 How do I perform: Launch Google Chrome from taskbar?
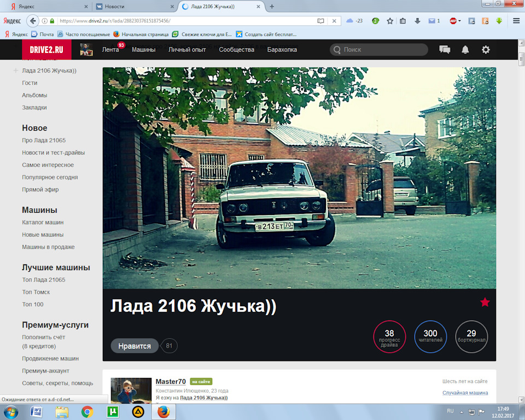[x=87, y=412]
